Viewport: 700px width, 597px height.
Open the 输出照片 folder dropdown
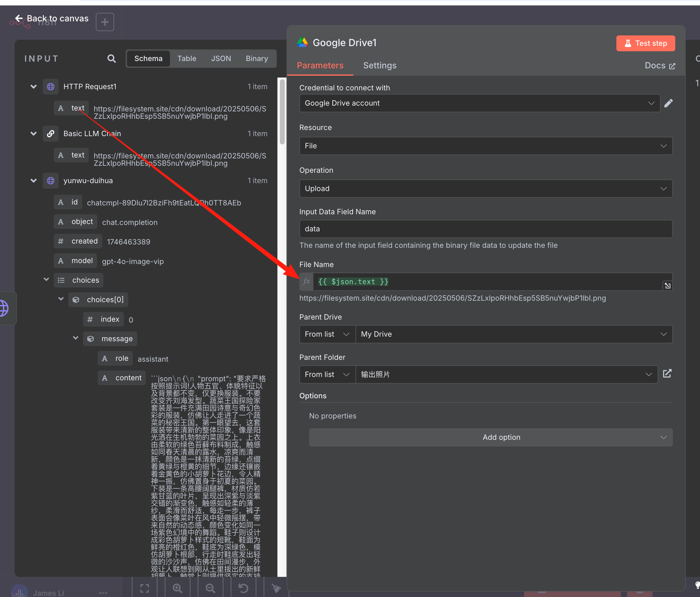point(507,374)
